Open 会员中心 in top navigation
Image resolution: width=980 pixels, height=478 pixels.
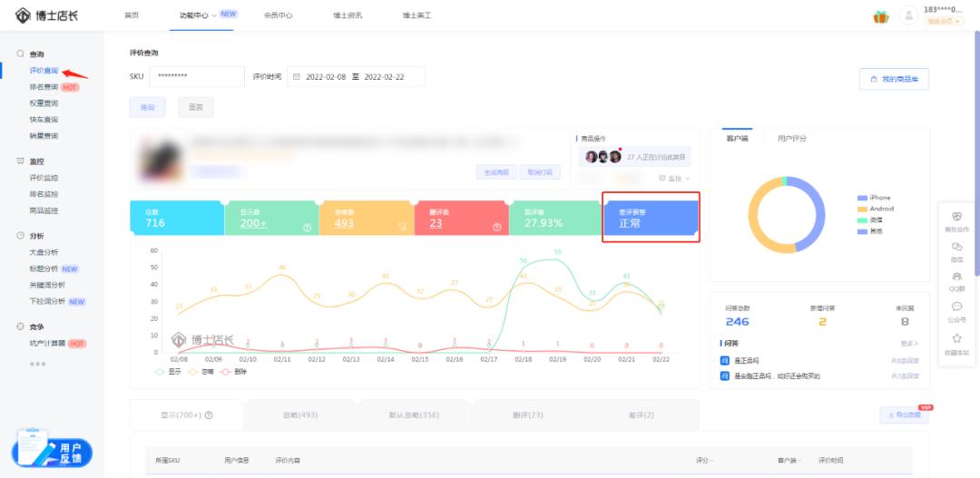(279, 15)
